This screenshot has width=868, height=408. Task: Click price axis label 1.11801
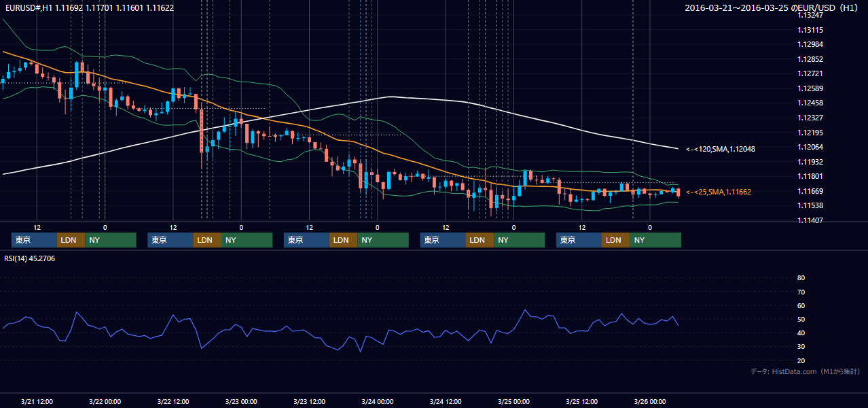[x=810, y=176]
